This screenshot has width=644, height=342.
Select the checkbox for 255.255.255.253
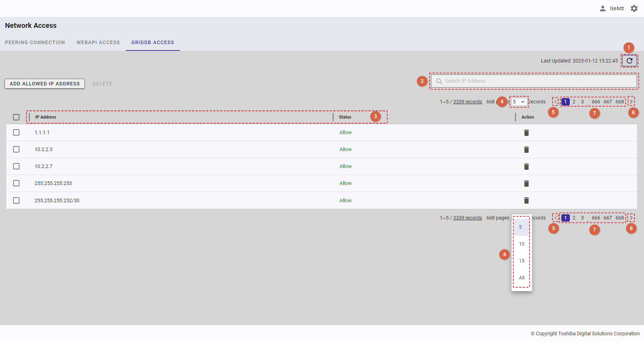click(16, 183)
